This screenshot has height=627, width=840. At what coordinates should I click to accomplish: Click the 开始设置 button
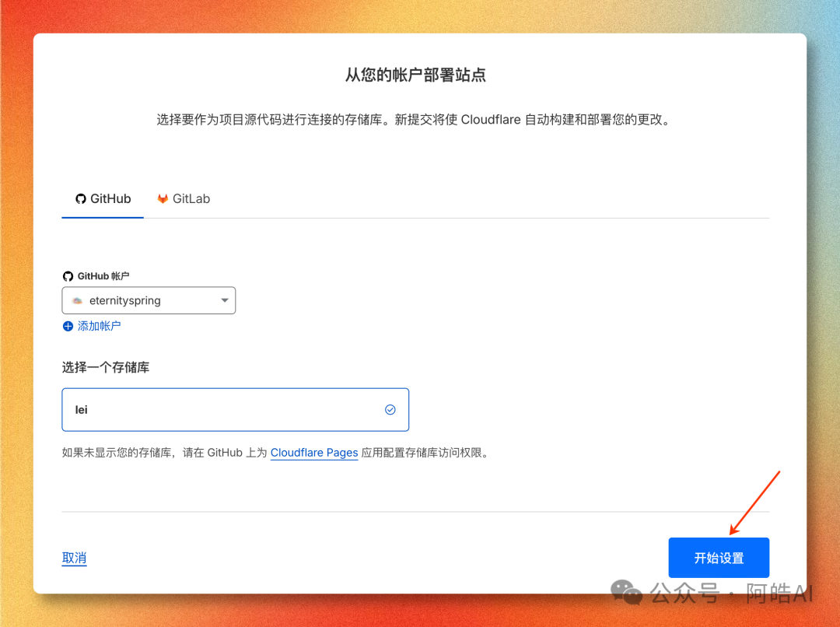719,558
